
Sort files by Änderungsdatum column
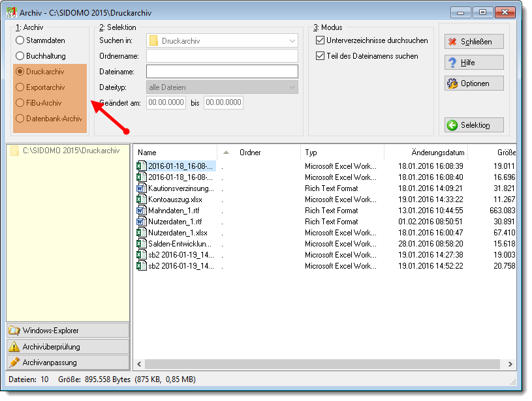(438, 153)
